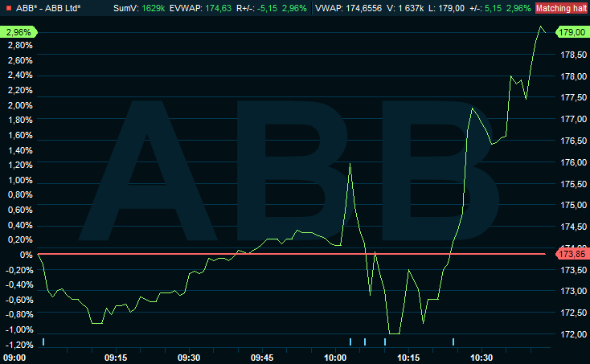
Task: Click the 09:45 time axis label
Action: coord(262,358)
